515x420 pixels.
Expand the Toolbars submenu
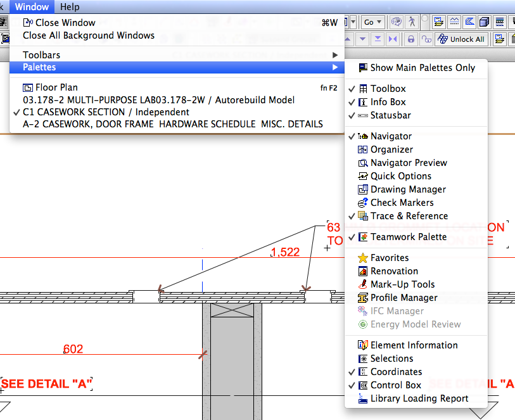click(x=41, y=54)
